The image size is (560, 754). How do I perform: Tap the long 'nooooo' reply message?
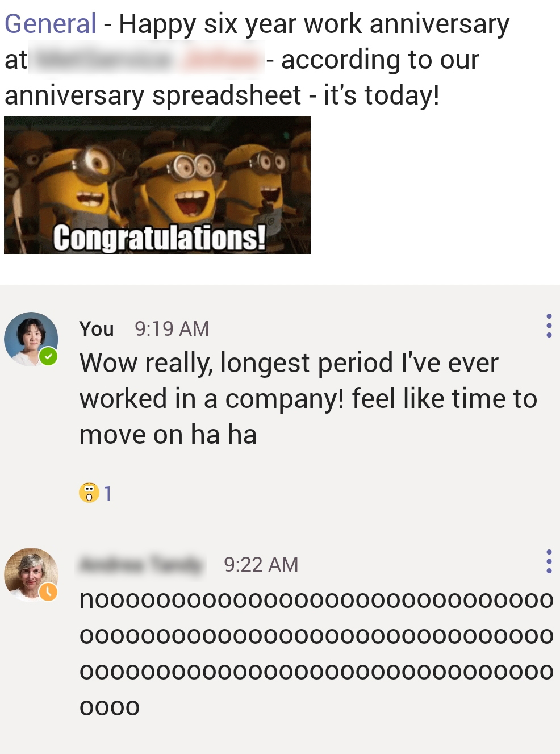click(x=316, y=653)
